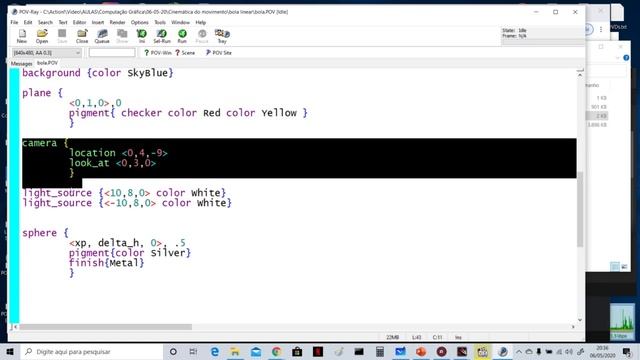This screenshot has height=360, width=640.
Task: Switch to the Messages tab
Action: (x=21, y=64)
